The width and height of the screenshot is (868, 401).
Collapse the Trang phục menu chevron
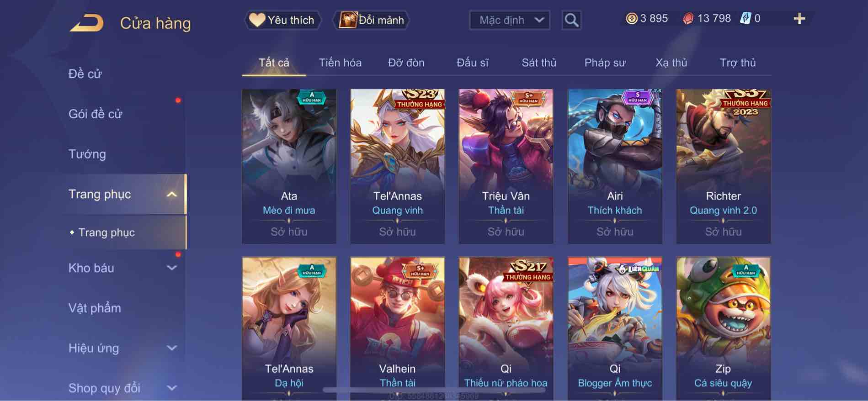[172, 195]
